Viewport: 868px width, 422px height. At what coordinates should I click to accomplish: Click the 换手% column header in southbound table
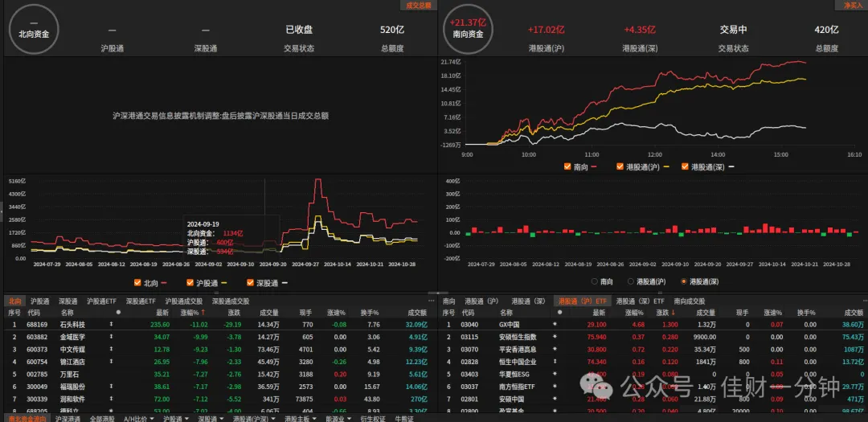(x=805, y=313)
